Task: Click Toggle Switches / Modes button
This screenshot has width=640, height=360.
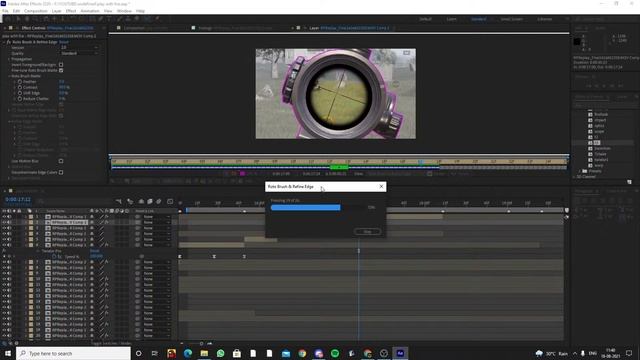Action: coord(111,343)
